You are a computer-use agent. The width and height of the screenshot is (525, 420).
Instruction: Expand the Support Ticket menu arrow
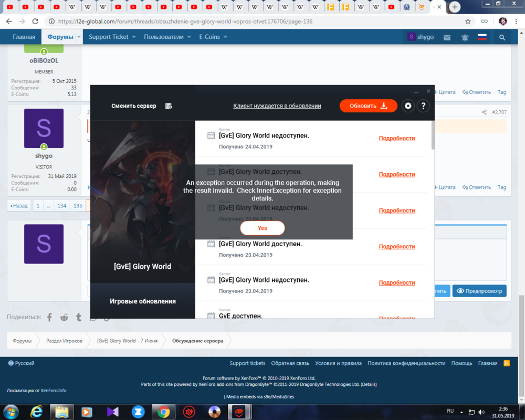point(134,37)
